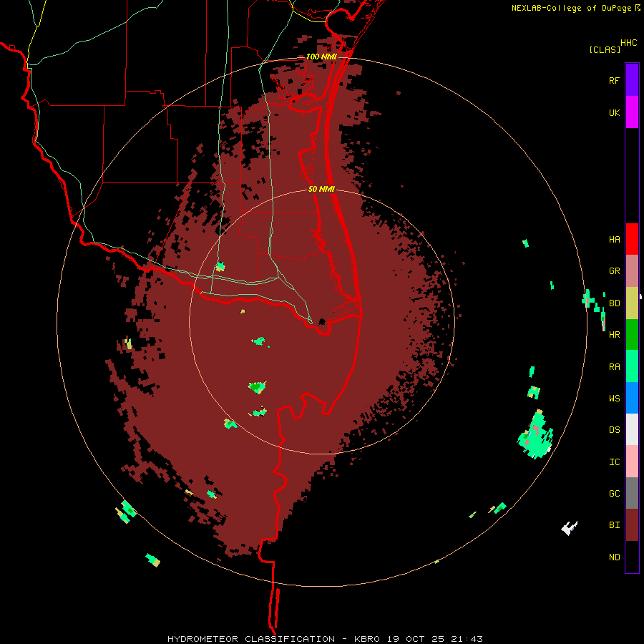The width and height of the screenshot is (644, 644).
Task: Click the 'HR' legend label
Action: click(614, 335)
